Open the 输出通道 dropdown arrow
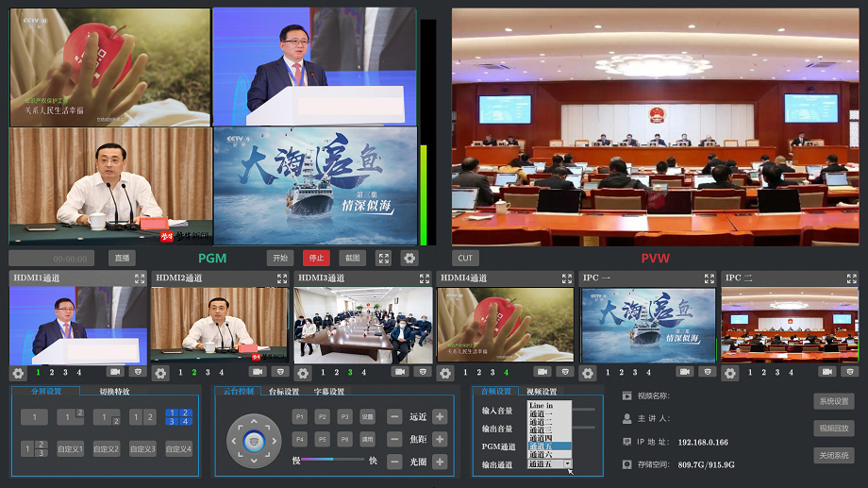 click(567, 464)
